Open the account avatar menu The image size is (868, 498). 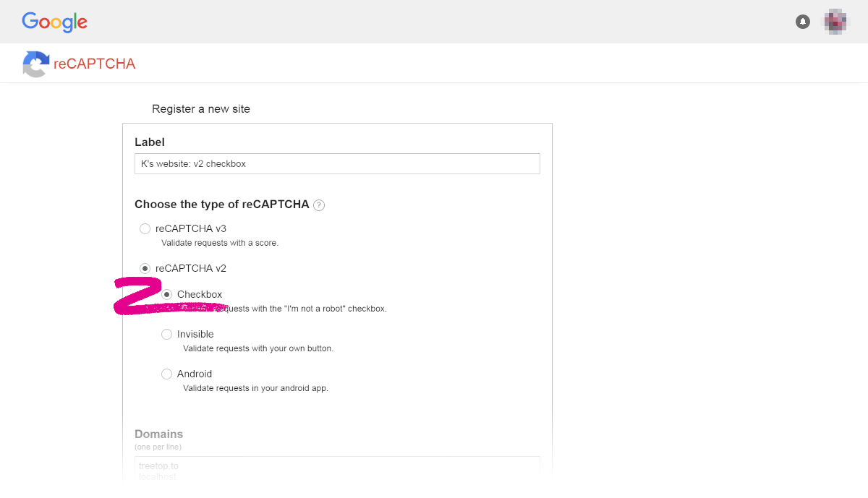(x=836, y=22)
